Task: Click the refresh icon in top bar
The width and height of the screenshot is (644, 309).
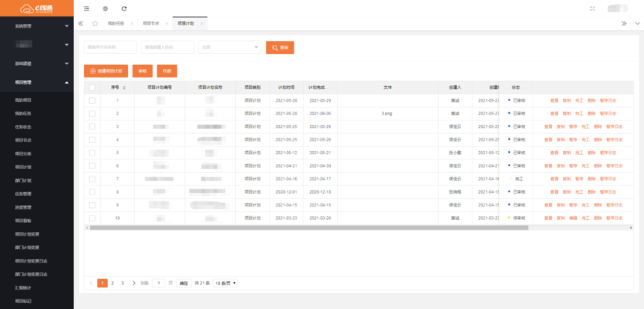Action: (x=124, y=8)
